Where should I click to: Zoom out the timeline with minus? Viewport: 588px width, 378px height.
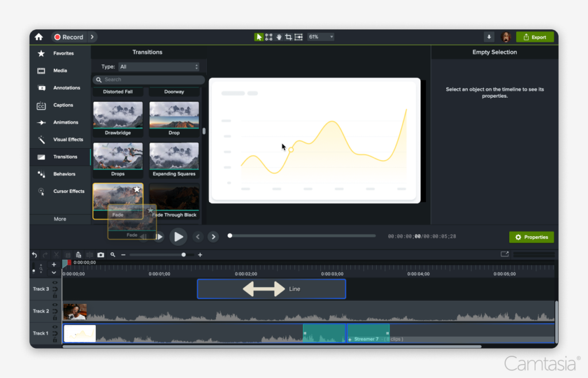click(x=123, y=254)
